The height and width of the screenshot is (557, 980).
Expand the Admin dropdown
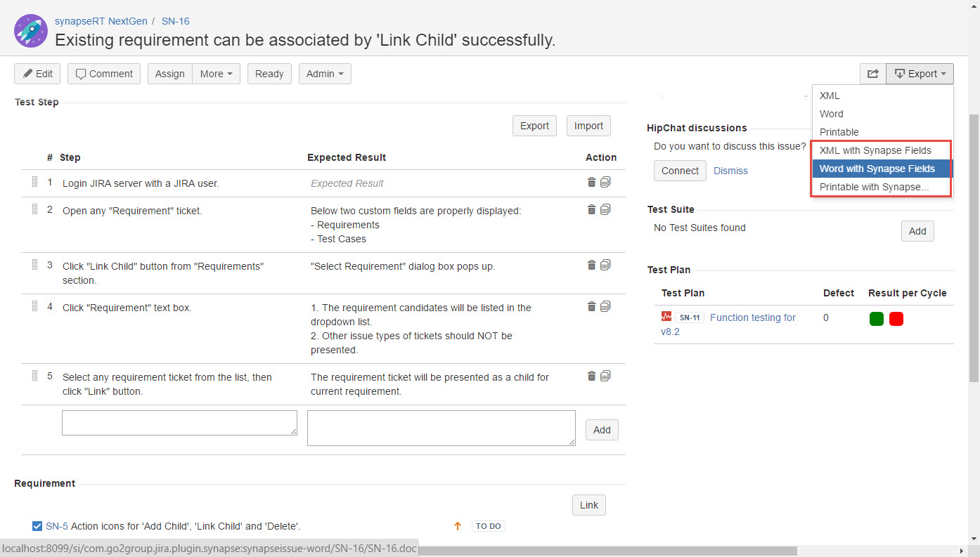(x=325, y=74)
